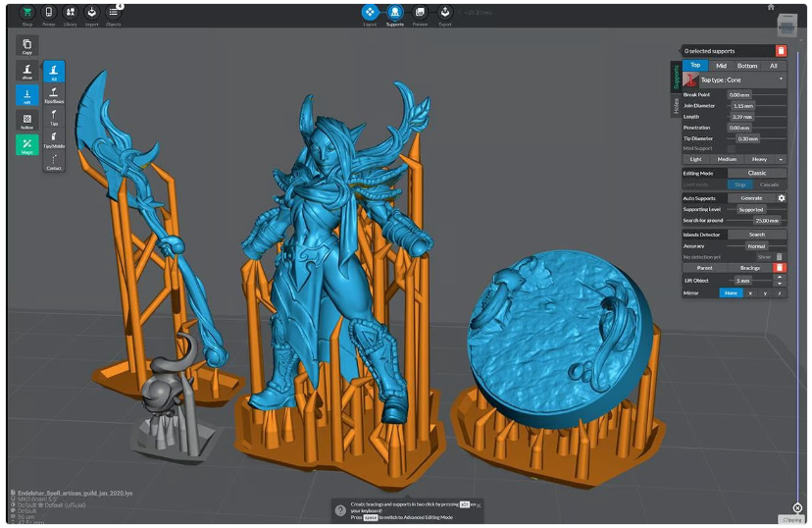Open the Export step icon

[445, 13]
